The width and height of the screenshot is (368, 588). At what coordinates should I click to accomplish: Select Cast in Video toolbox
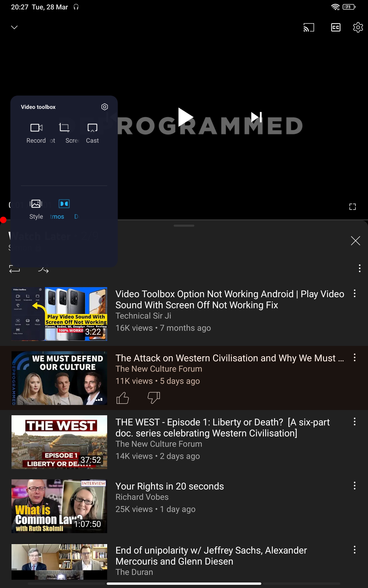[x=92, y=133]
